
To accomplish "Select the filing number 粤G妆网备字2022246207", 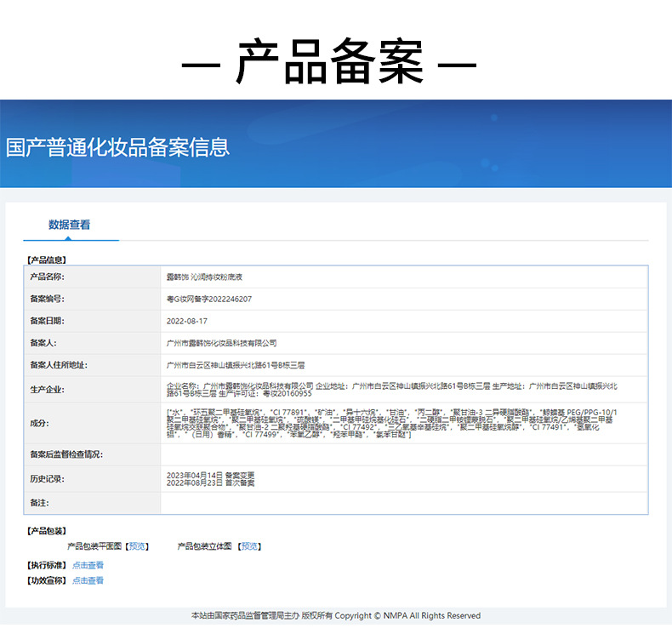I will [x=209, y=300].
